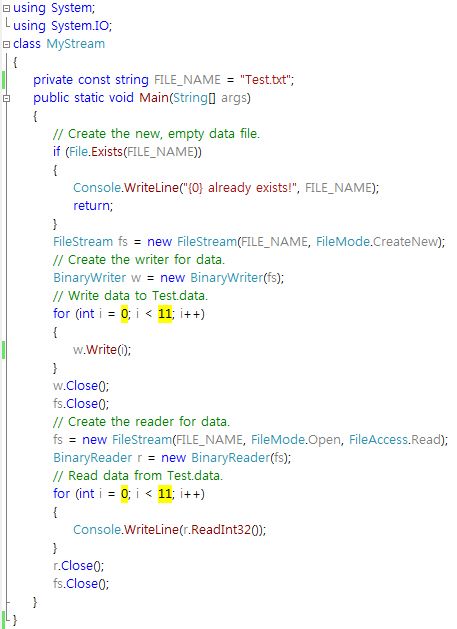Click "Open" in FileMode.Open
This screenshot has height=629, width=457.
[x=324, y=440]
